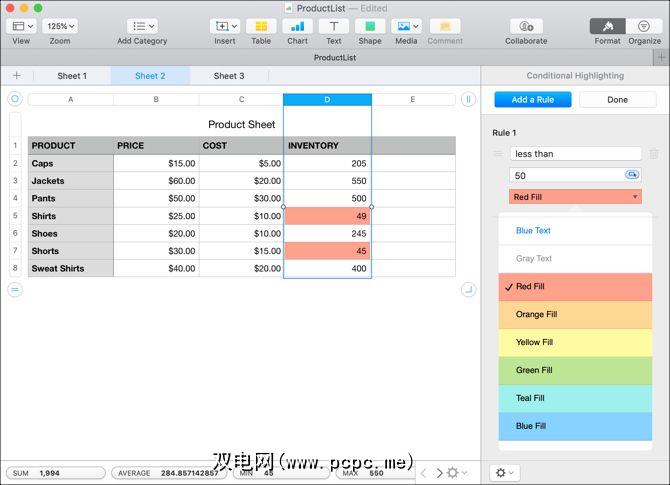
Task: Open the Collaborate icon
Action: click(x=526, y=26)
